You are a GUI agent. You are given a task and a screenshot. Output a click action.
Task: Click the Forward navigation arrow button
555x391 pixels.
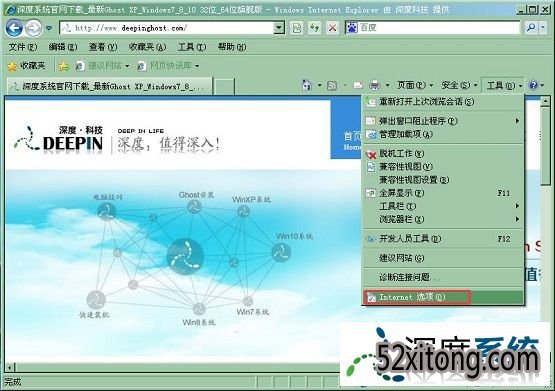(34, 28)
